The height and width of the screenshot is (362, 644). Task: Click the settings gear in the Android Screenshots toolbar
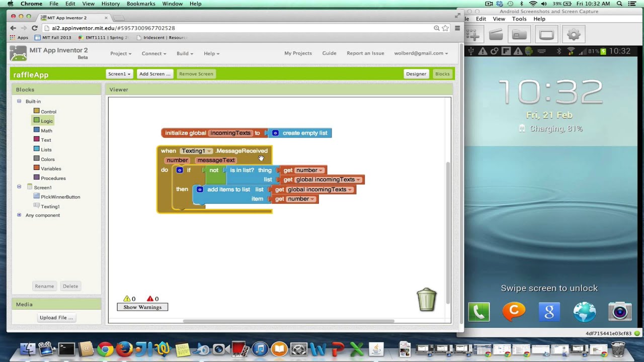[x=574, y=35]
